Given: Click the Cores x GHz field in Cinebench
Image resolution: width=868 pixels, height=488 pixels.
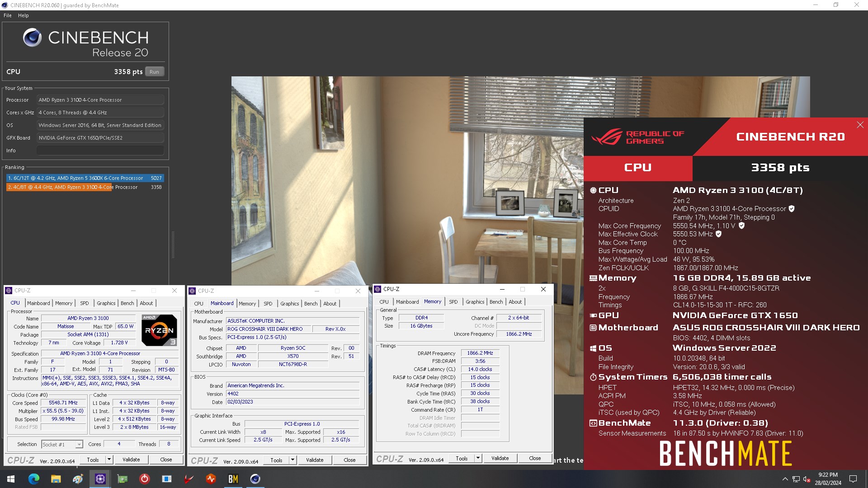Looking at the screenshot, I should coord(100,113).
